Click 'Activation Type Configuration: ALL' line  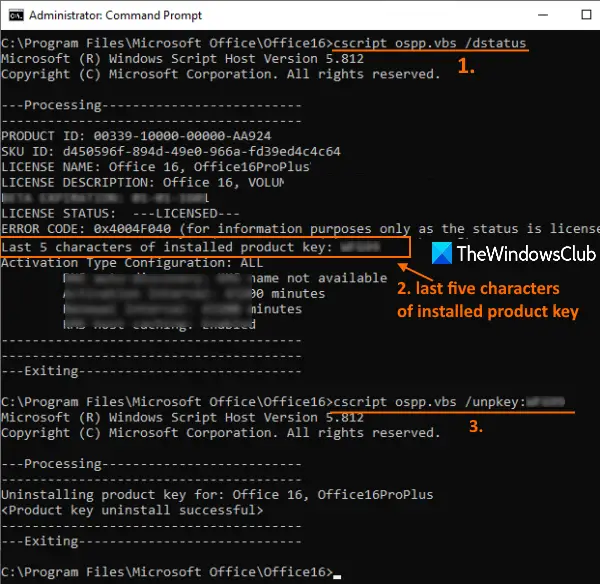click(x=132, y=263)
